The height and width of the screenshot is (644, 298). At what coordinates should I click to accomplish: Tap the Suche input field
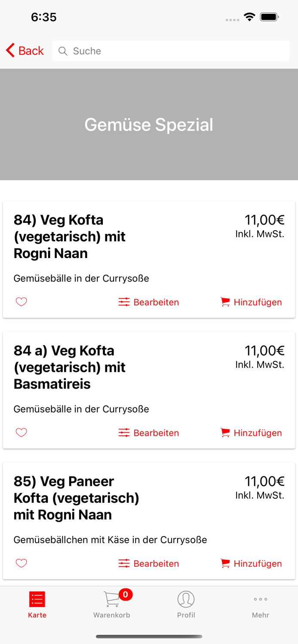171,51
